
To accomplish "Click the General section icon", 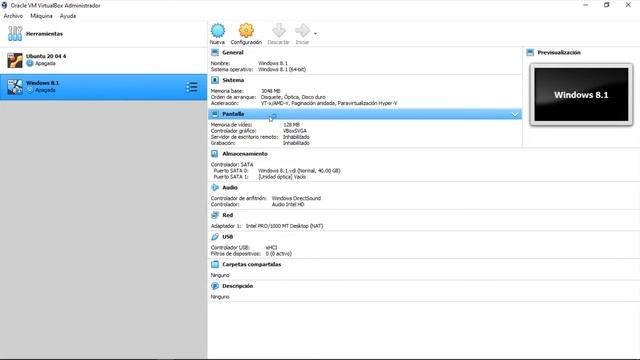I will click(x=215, y=53).
